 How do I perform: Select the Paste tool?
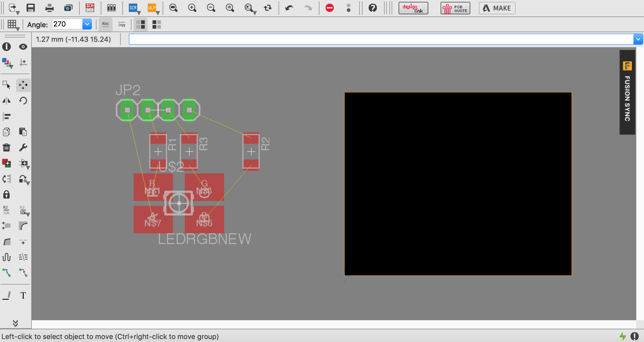point(23,132)
